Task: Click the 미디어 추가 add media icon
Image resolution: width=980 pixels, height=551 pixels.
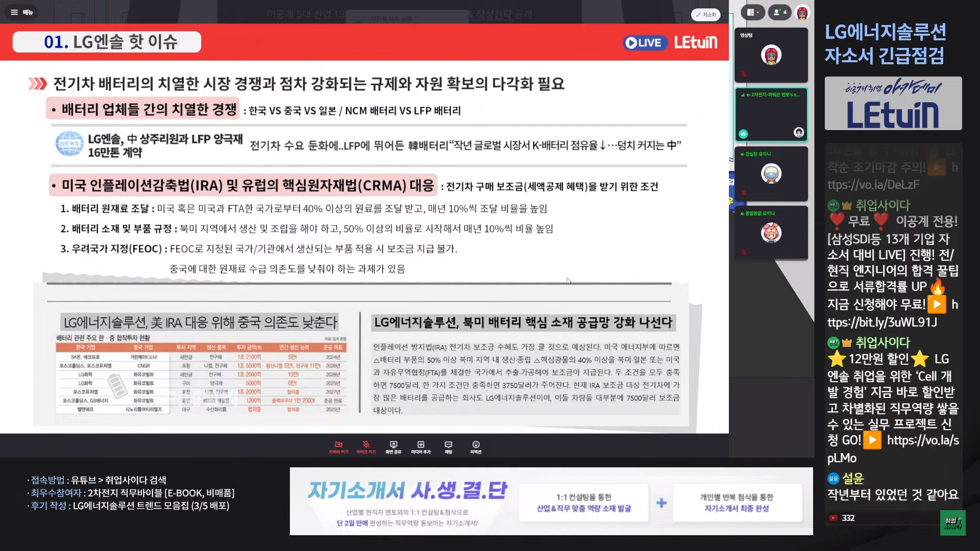Action: click(x=421, y=447)
